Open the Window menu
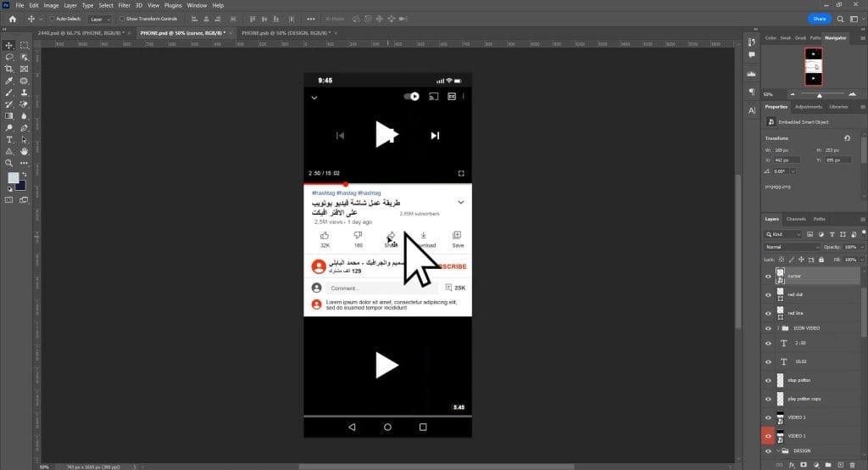Image resolution: width=868 pixels, height=470 pixels. [x=197, y=6]
